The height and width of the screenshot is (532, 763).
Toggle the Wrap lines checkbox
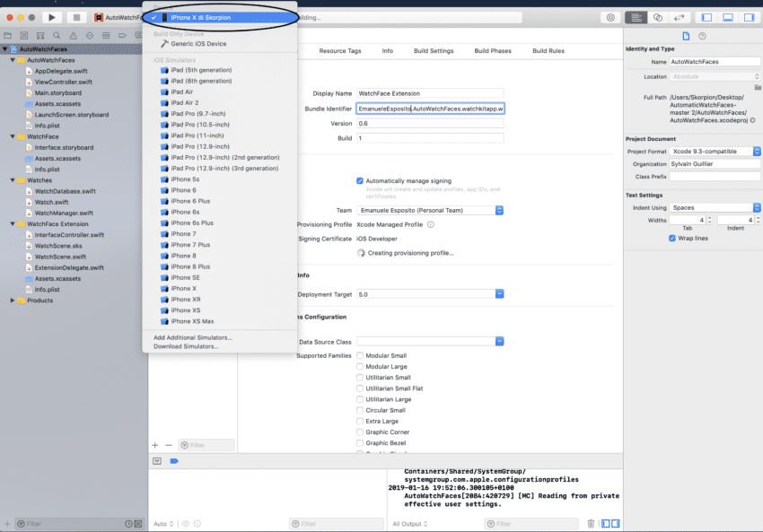(672, 239)
